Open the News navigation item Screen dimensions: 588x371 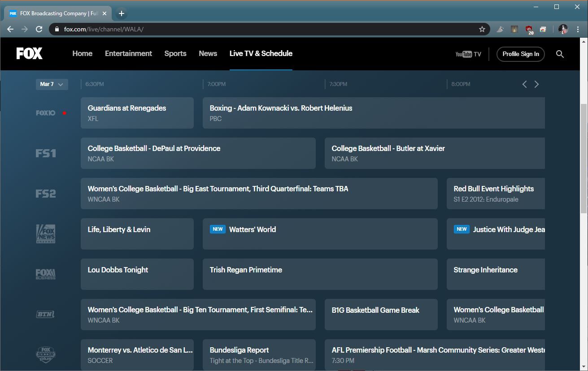point(208,53)
